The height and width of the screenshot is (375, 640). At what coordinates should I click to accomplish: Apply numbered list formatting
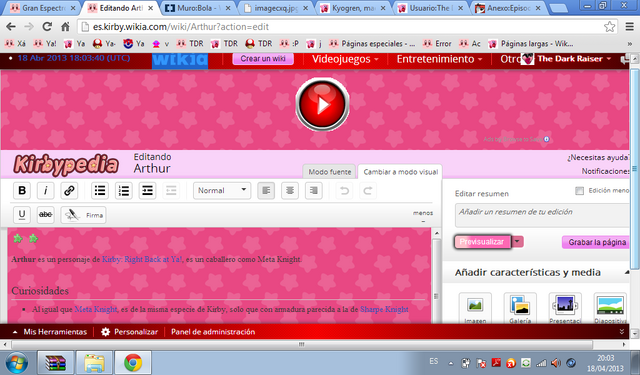click(124, 191)
